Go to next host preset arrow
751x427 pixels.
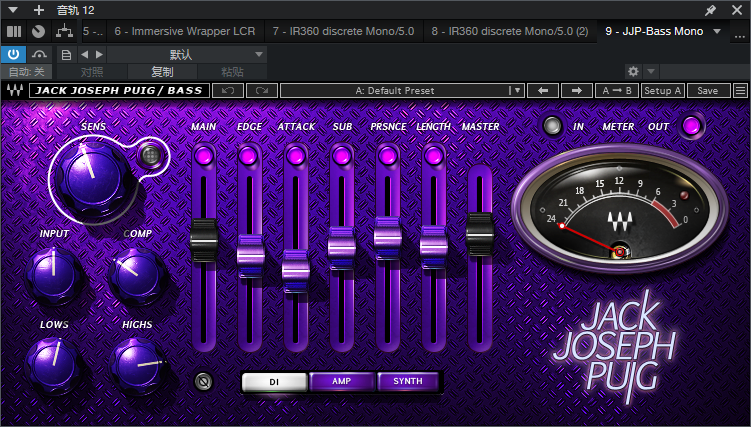99,55
